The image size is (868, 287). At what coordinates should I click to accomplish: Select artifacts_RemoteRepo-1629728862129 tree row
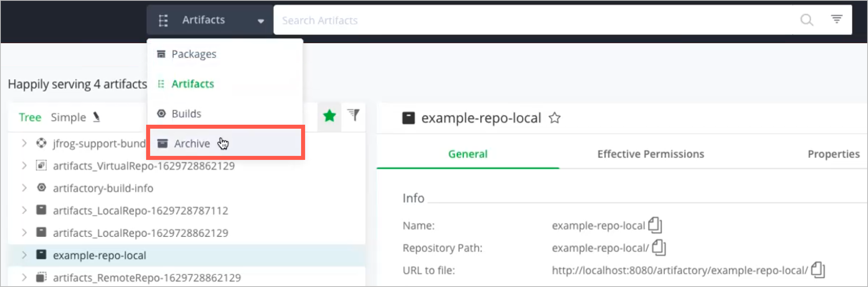(187, 277)
